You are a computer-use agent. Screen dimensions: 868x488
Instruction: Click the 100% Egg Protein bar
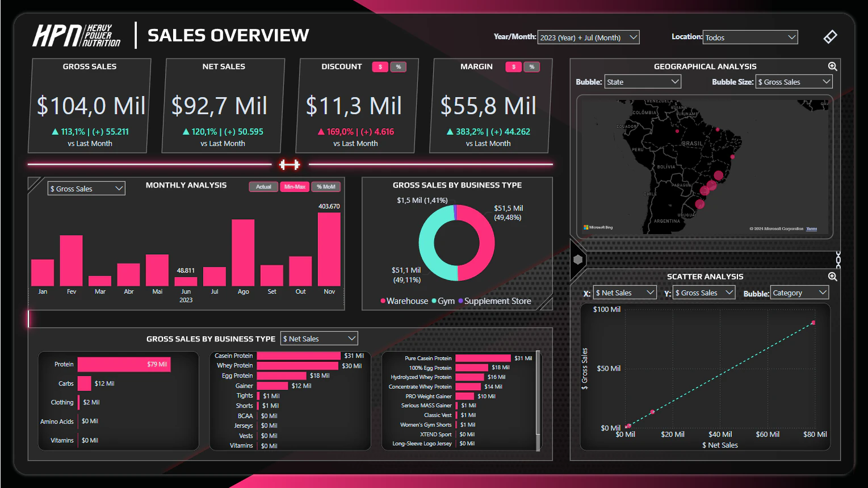(x=472, y=368)
